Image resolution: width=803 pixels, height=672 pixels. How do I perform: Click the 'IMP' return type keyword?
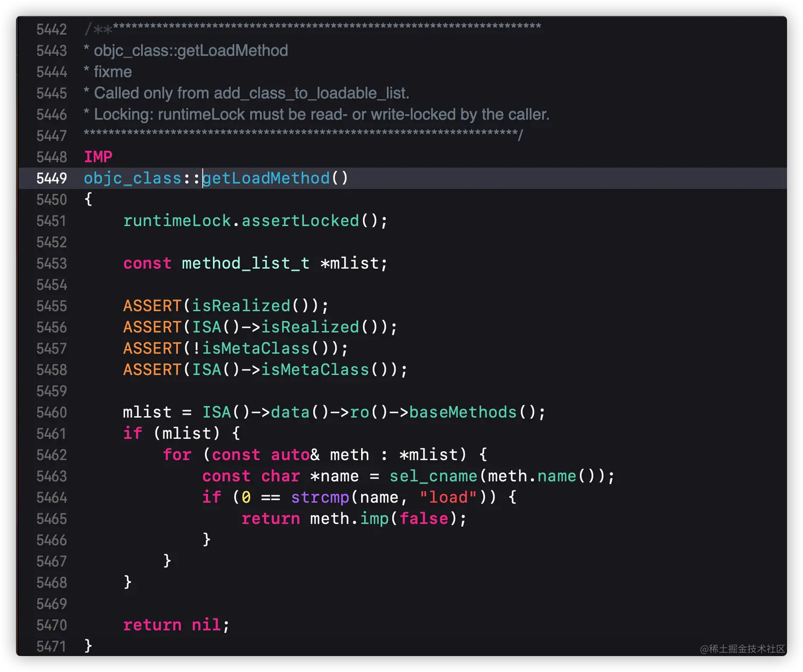point(98,157)
